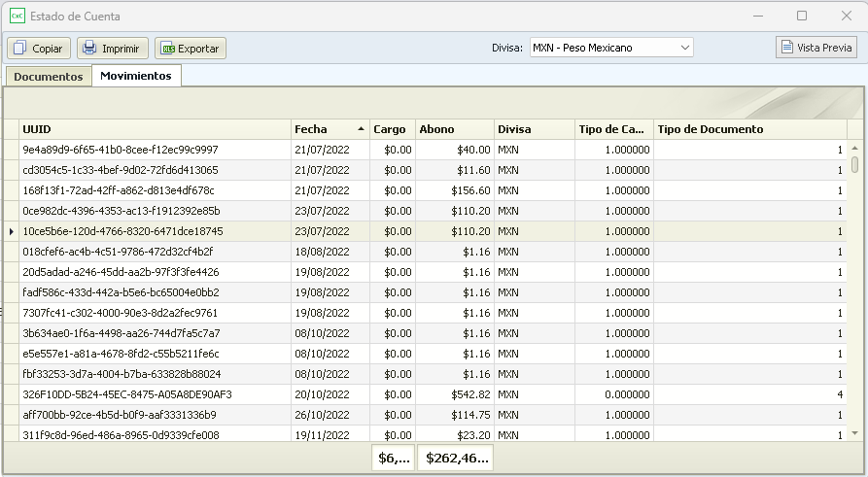Expand the Divisa currency dropdown
The height and width of the screenshot is (477, 868).
tap(685, 48)
